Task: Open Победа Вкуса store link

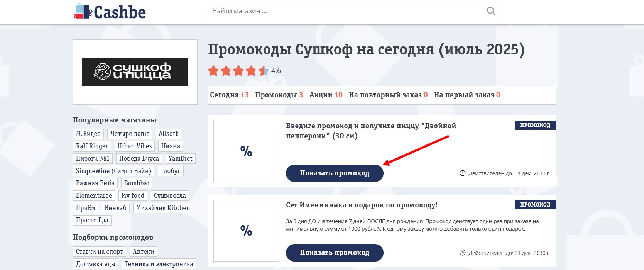Action: click(139, 158)
